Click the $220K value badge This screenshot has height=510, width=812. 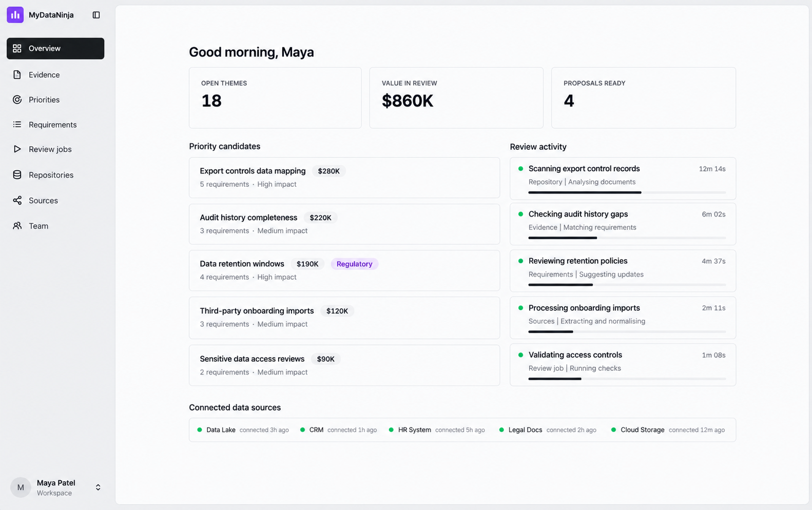coord(320,218)
